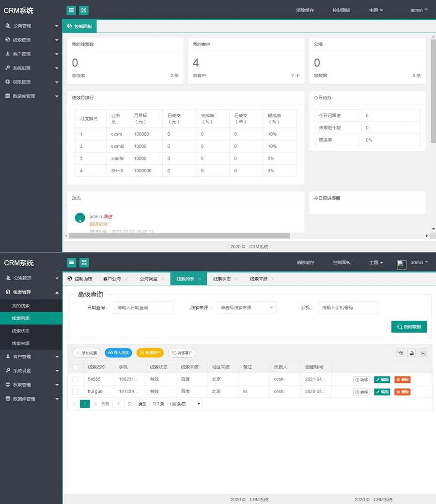Check the checkbox for lead 54555
The width and height of the screenshot is (436, 504).
point(75,379)
